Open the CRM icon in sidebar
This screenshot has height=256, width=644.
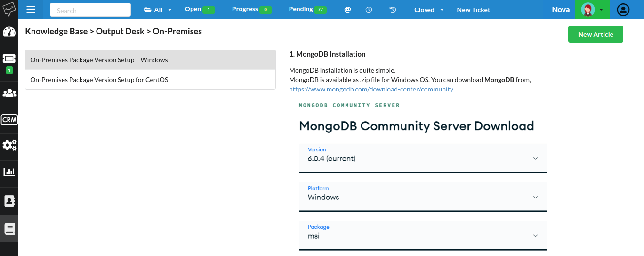[9, 120]
